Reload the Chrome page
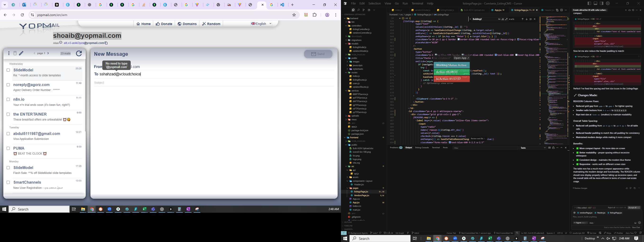 (22, 15)
